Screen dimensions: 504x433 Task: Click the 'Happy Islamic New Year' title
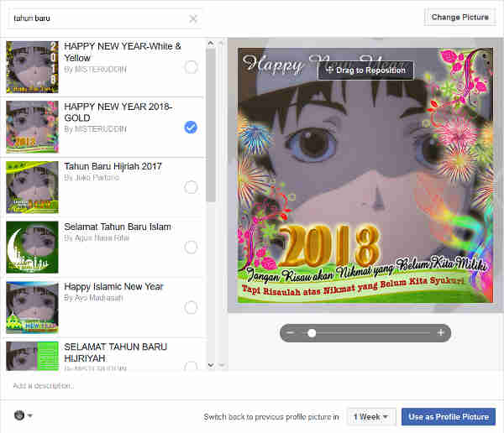click(113, 286)
